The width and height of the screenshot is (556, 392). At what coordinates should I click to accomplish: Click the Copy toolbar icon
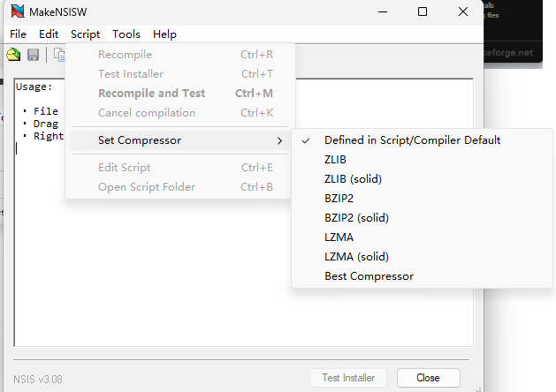(x=59, y=55)
